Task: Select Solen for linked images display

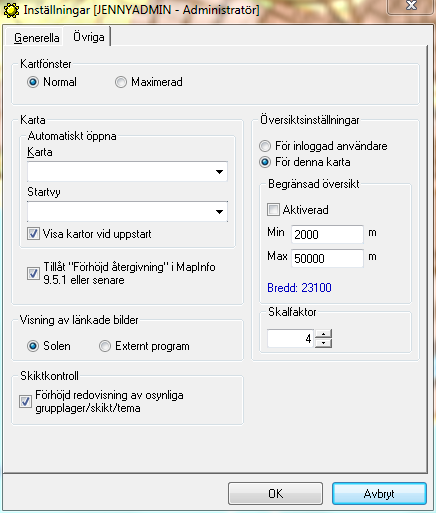Action: (x=33, y=346)
